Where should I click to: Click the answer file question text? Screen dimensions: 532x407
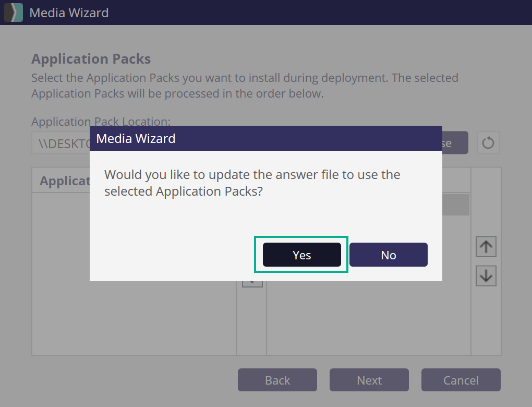(x=252, y=183)
